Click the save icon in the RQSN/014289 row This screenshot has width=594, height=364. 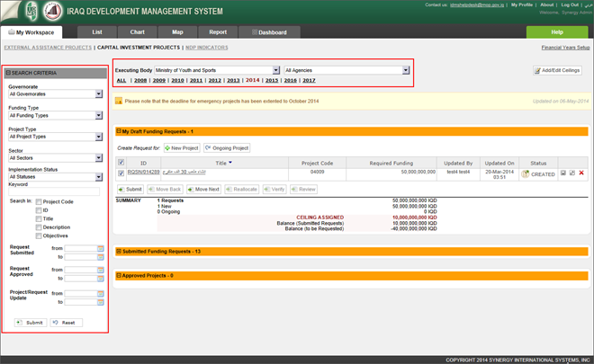[x=563, y=173]
